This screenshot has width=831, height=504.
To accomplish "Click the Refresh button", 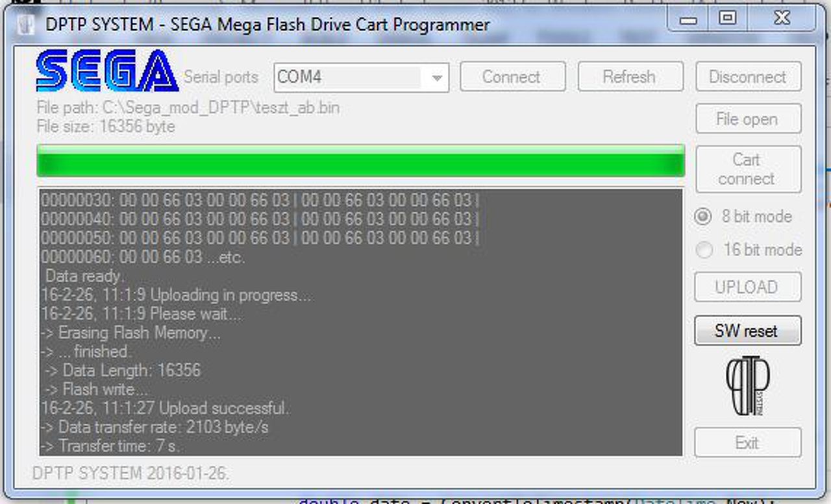I will (x=630, y=77).
